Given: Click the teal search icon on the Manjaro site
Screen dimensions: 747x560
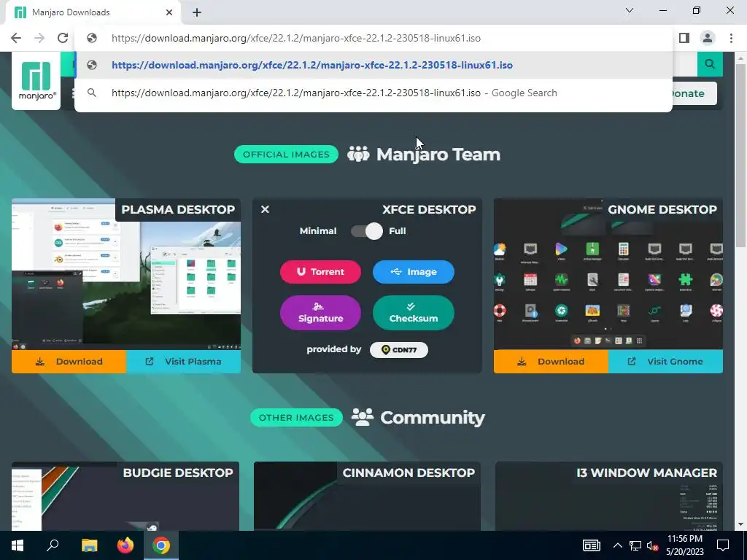Looking at the screenshot, I should tap(710, 64).
